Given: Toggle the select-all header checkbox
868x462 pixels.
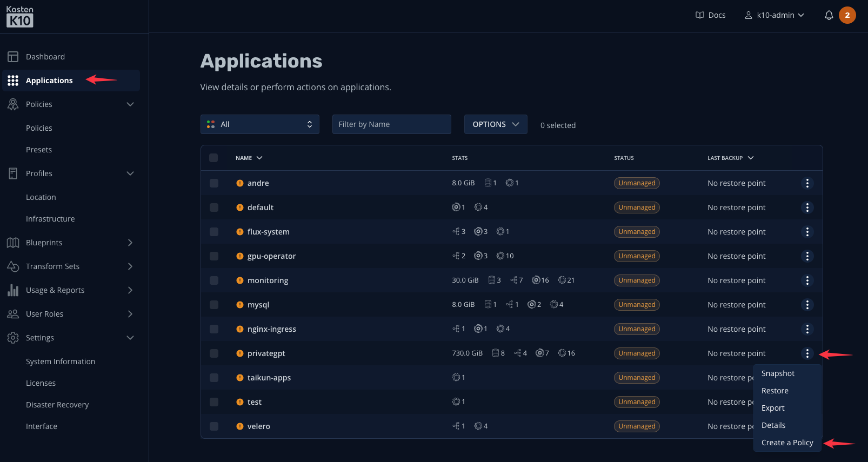Looking at the screenshot, I should [x=213, y=158].
